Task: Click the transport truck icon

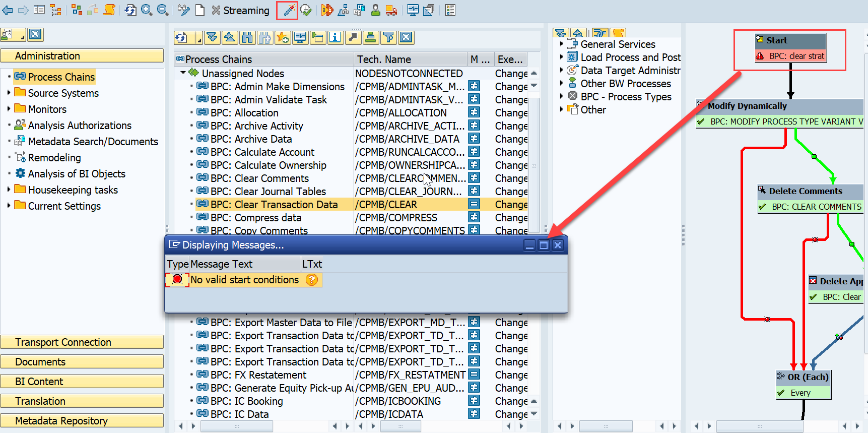Action: click(x=391, y=10)
